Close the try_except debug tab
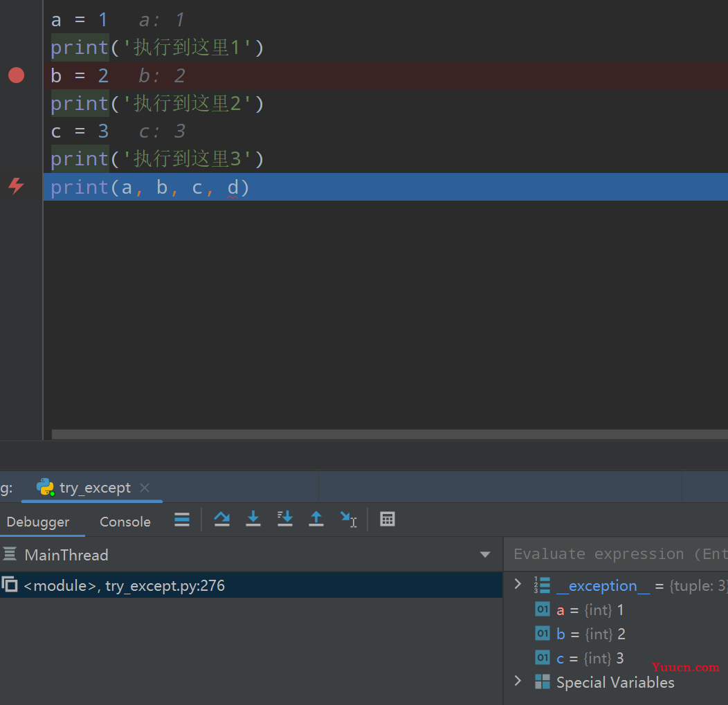The image size is (728, 705). [x=145, y=488]
